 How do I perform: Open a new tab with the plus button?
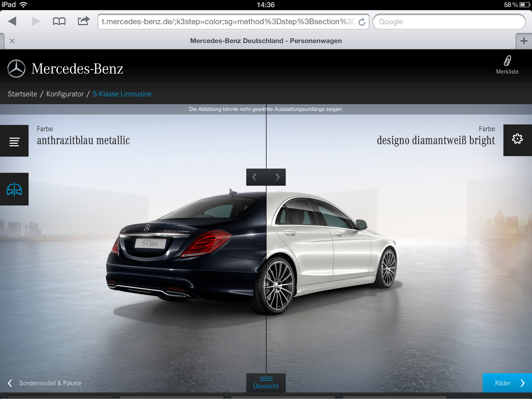[x=524, y=41]
